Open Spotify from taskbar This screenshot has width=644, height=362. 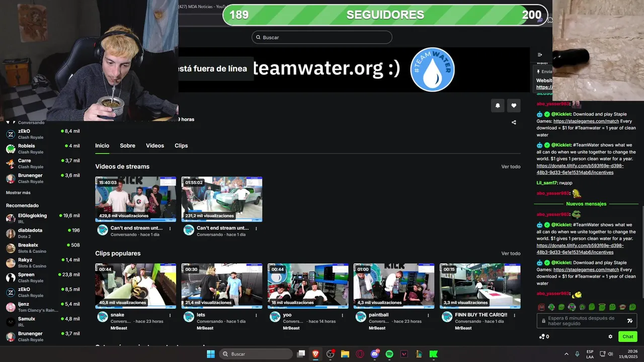point(389,354)
